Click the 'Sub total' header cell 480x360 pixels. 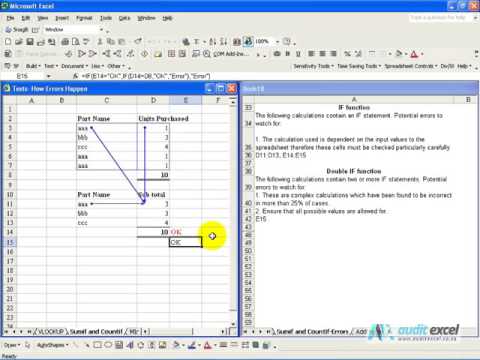point(153,194)
